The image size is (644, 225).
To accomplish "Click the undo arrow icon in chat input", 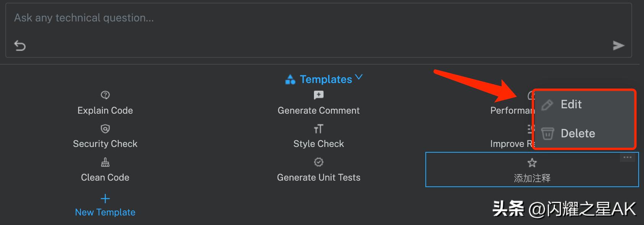I will coord(20,46).
